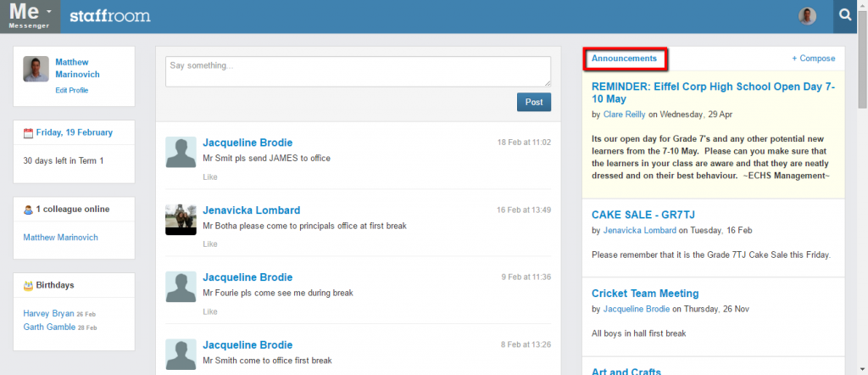Click timestamp 9 Feb at 11:36

[526, 277]
